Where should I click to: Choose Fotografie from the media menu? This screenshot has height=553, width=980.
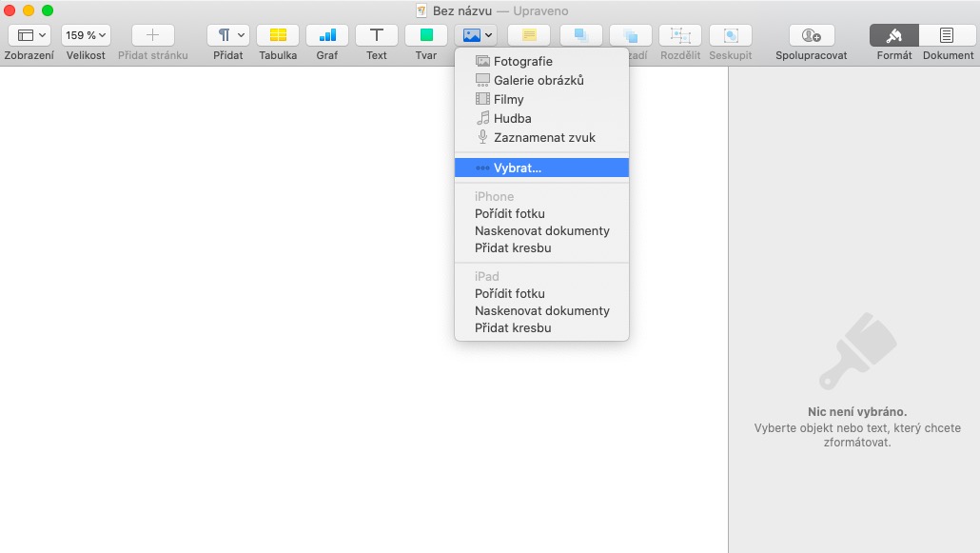(x=542, y=61)
